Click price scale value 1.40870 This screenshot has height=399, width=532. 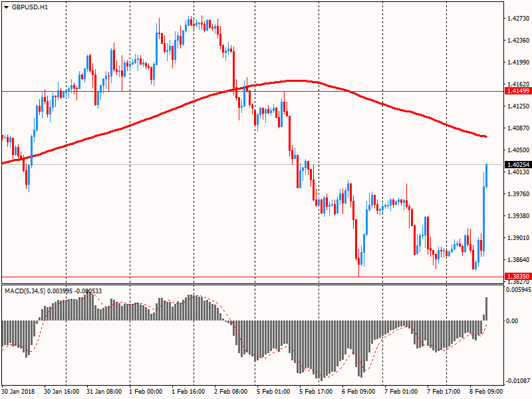pyautogui.click(x=518, y=128)
